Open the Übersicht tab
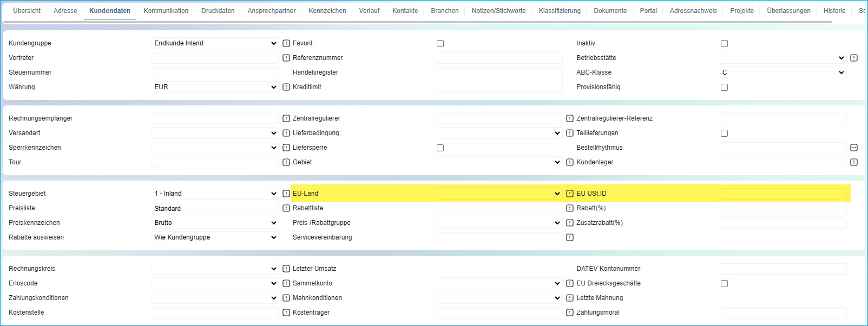868x326 pixels. [27, 11]
